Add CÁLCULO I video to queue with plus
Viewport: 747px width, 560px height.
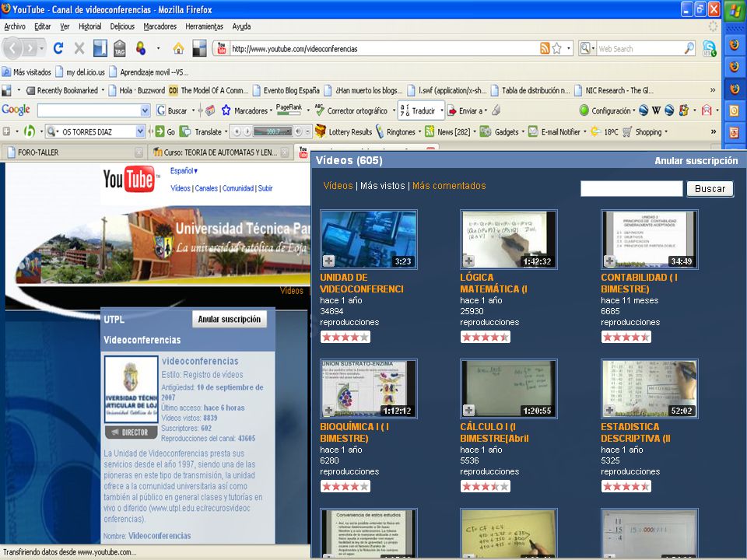pyautogui.click(x=468, y=410)
